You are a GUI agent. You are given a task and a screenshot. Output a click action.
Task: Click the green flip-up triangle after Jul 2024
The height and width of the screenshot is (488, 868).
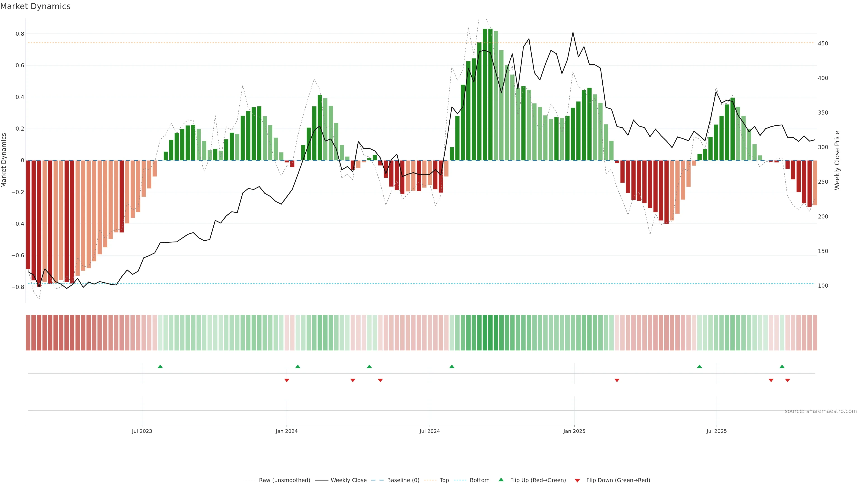pyautogui.click(x=452, y=366)
